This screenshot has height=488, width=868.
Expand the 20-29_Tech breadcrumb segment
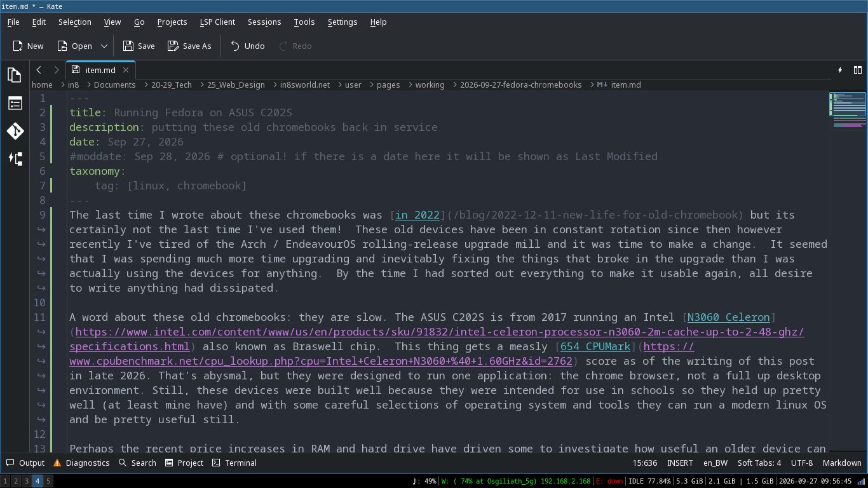coord(172,85)
